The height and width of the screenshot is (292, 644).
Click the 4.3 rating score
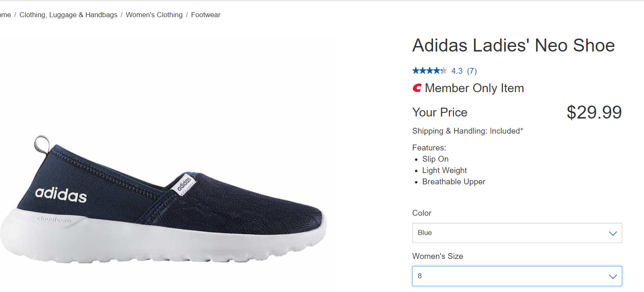[x=457, y=71]
